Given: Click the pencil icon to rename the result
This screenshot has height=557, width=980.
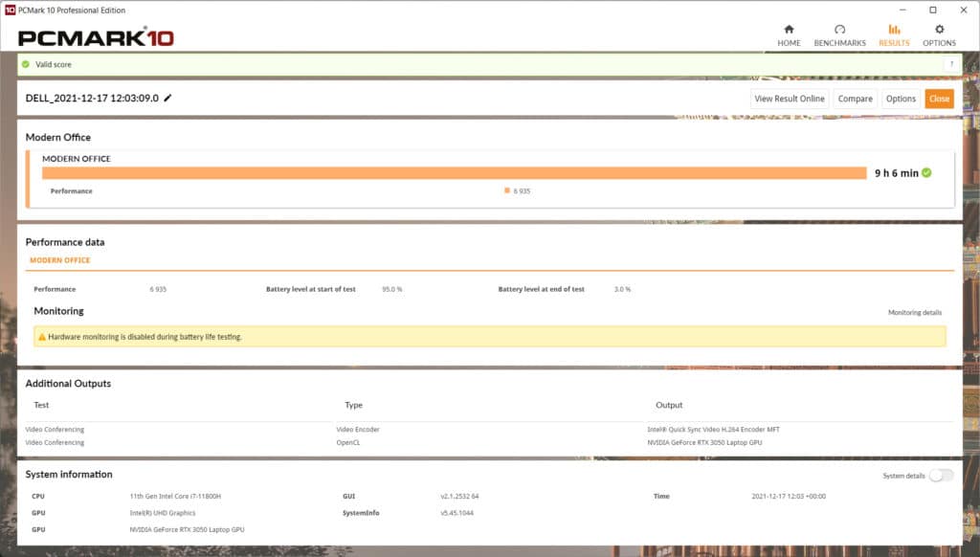Looking at the screenshot, I should coord(167,98).
